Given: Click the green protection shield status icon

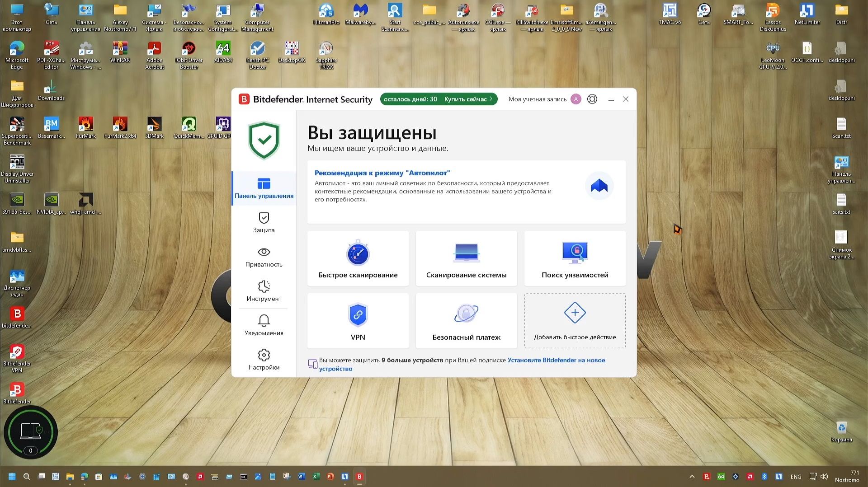Looking at the screenshot, I should click(x=264, y=140).
